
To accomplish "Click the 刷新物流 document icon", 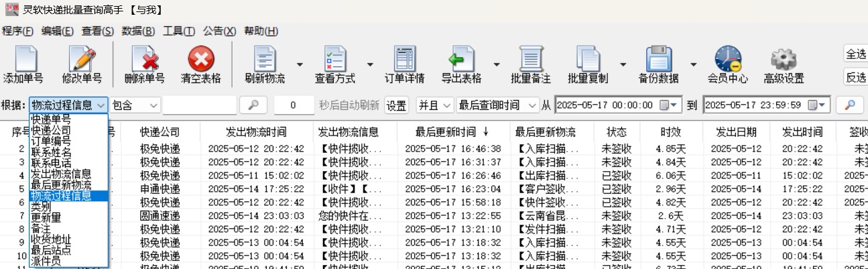I will click(x=265, y=58).
